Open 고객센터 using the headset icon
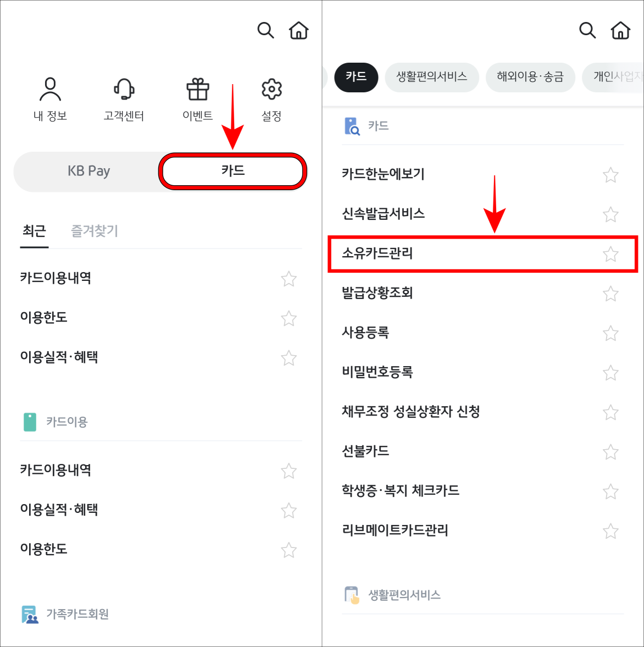The image size is (644, 647). tap(124, 88)
